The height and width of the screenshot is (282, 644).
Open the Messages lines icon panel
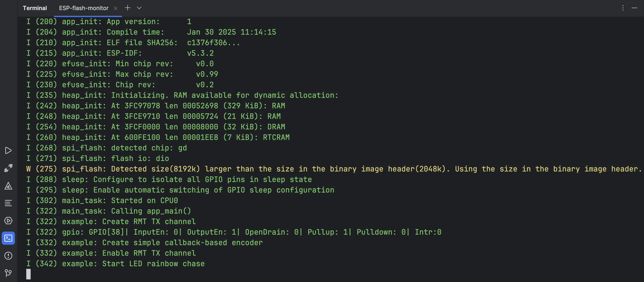click(x=8, y=203)
